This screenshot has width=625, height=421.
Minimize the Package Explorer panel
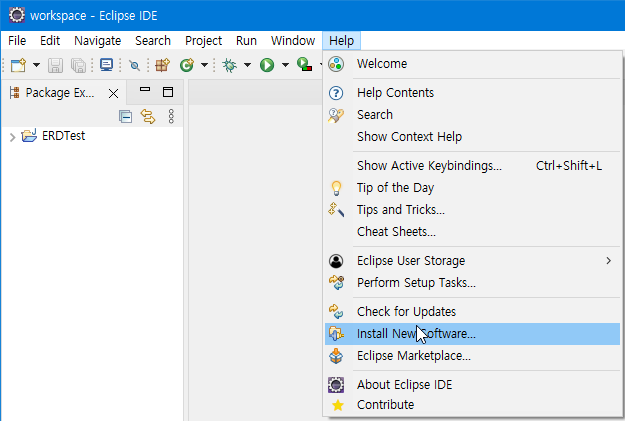point(145,89)
